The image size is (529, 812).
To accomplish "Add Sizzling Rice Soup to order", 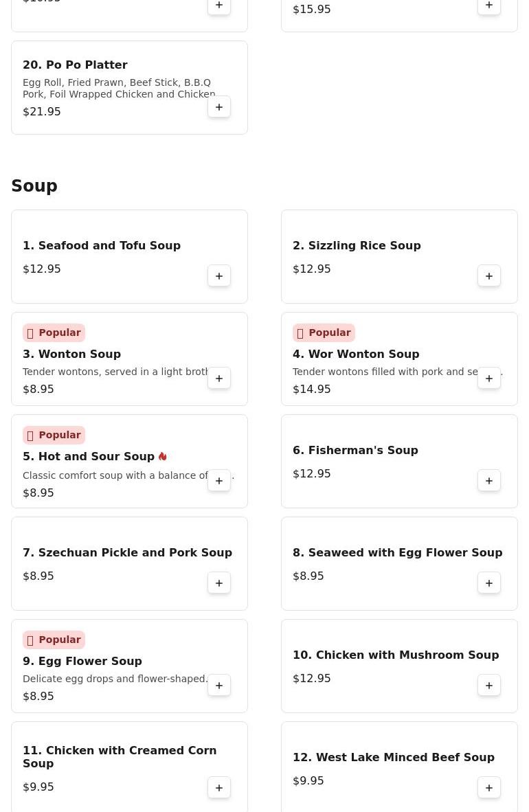I will click(489, 276).
